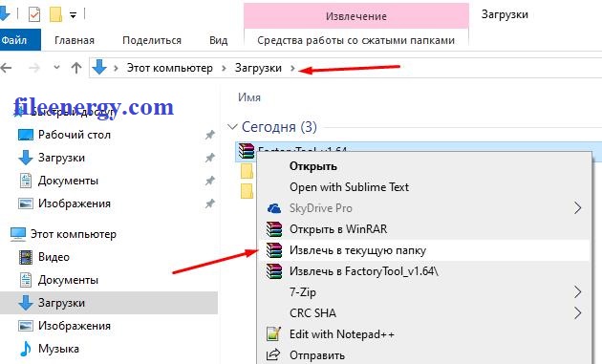Viewport: 602px width, 364px height.
Task: Expand the 7-Zip submenu arrow
Action: click(x=577, y=292)
